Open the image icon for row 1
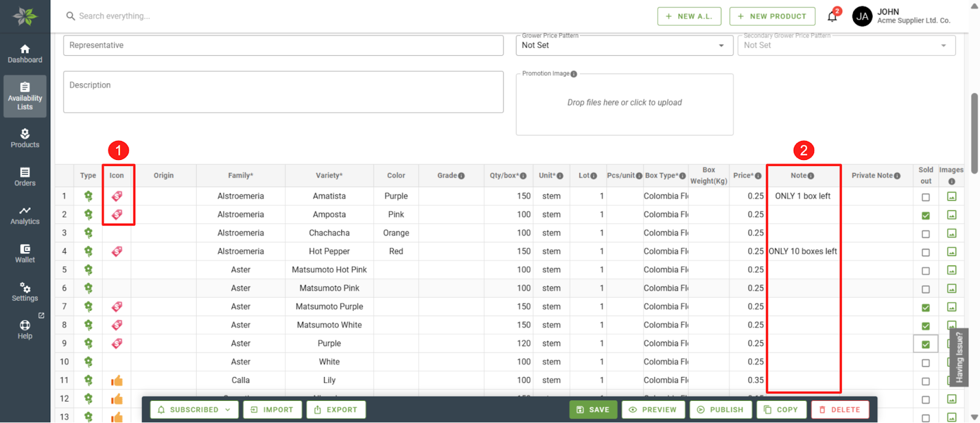The width and height of the screenshot is (980, 423). (951, 197)
